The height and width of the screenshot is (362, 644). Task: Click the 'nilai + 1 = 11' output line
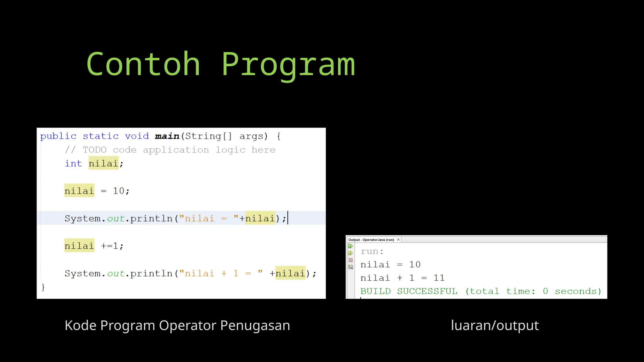[402, 278]
